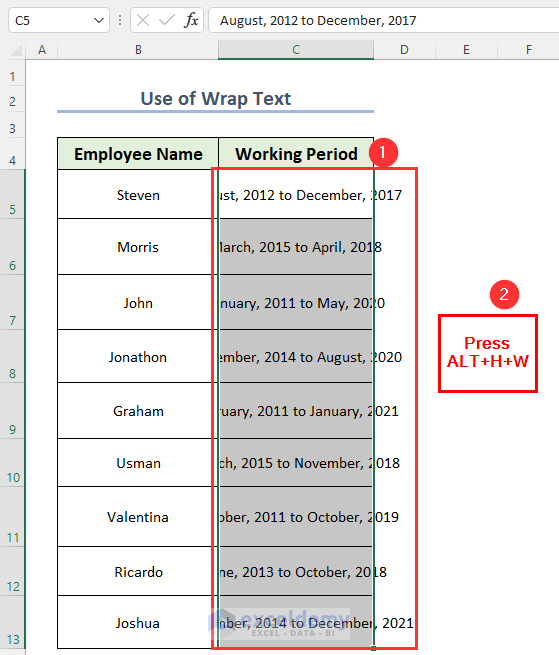Screen dimensions: 559x655
Task: Click John's working period ending May, 2020
Action: pyautogui.click(x=296, y=302)
